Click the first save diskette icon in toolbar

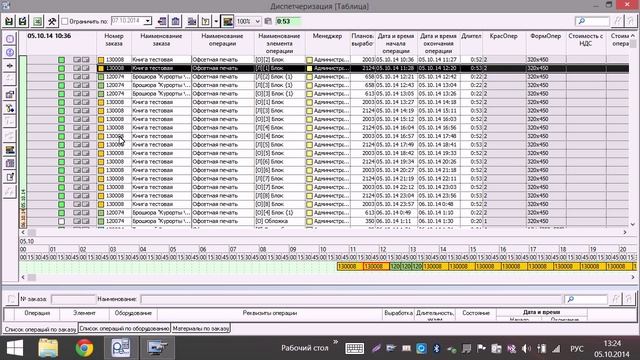click(x=9, y=21)
